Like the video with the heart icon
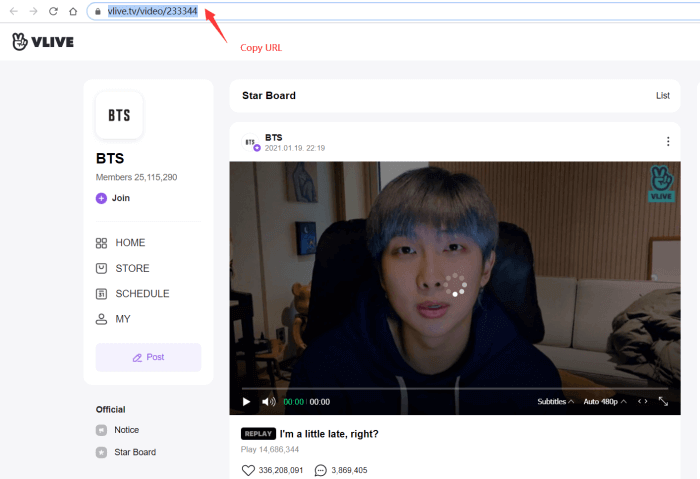Screen dimensions: 700x479 [x=248, y=471]
